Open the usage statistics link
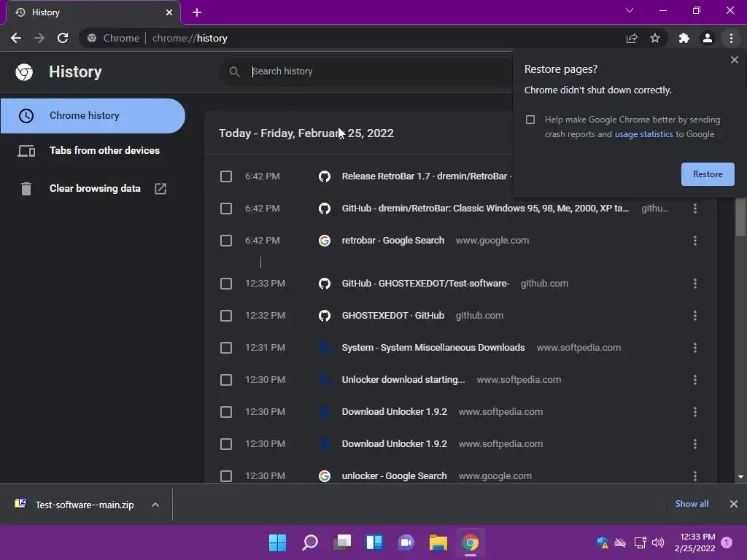747x560 pixels. coord(643,134)
